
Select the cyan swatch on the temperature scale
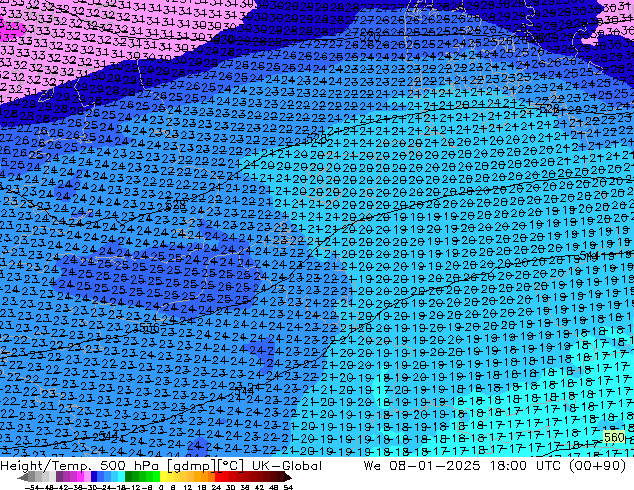tap(121, 477)
